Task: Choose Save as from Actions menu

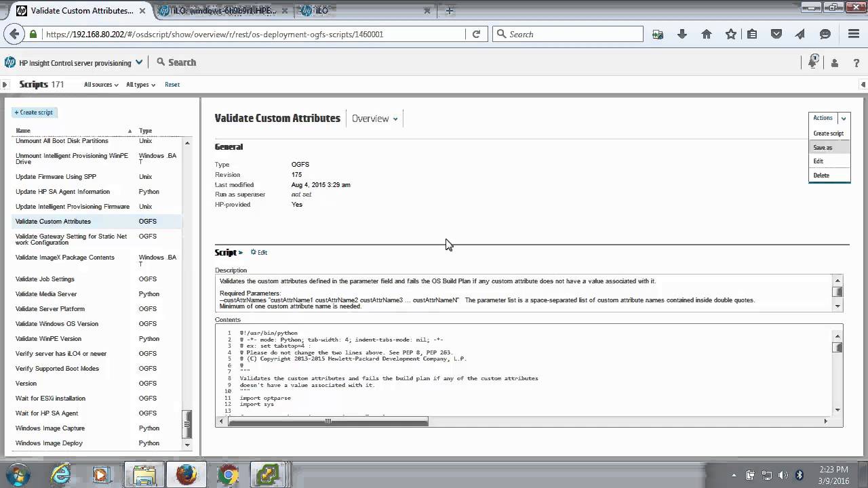Action: 829,147
